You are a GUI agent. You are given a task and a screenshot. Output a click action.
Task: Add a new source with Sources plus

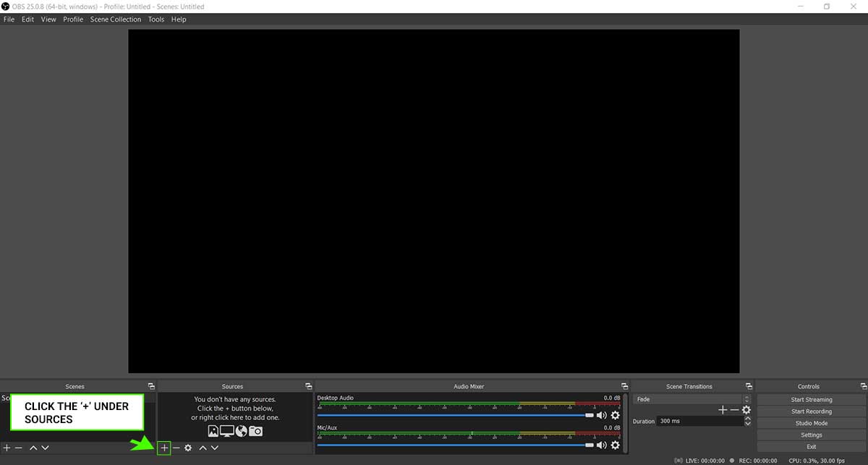point(164,448)
